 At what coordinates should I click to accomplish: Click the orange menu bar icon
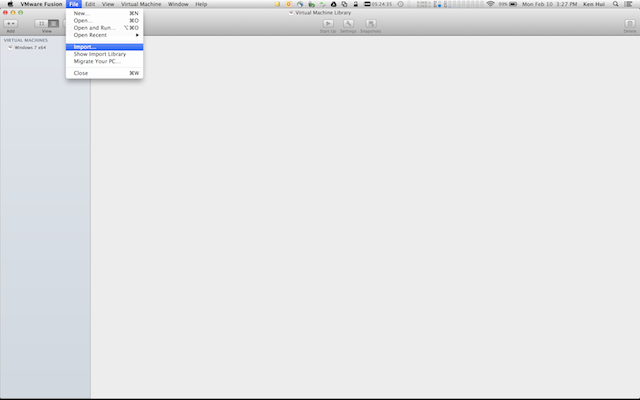(289, 4)
